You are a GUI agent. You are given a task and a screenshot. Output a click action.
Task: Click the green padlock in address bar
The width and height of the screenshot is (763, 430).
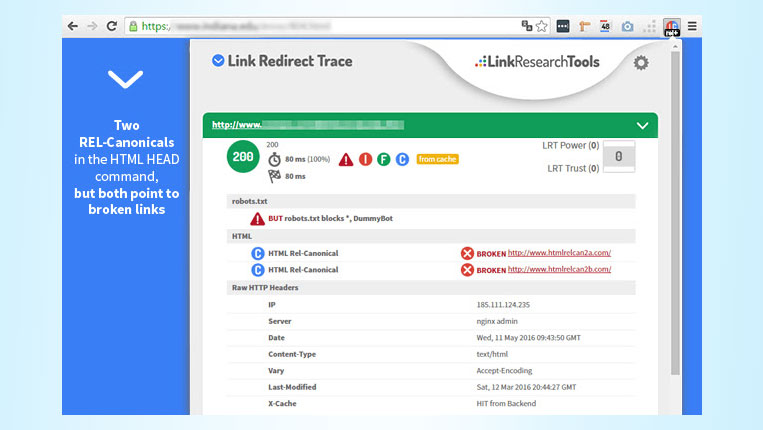point(133,26)
